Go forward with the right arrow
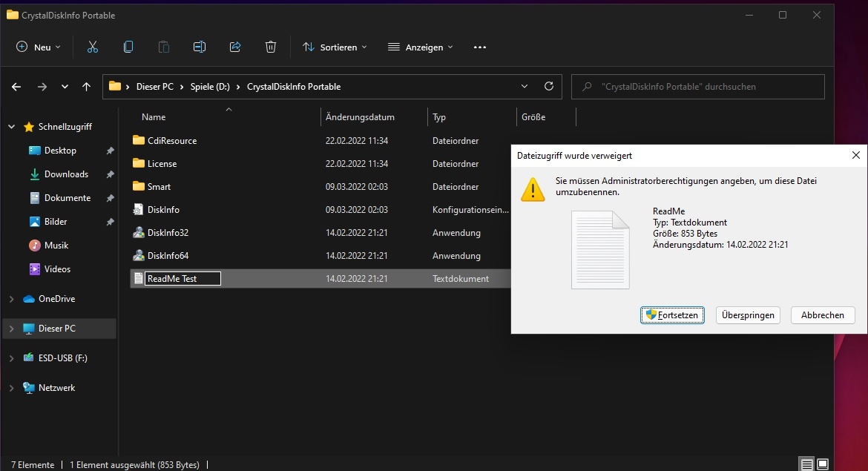This screenshot has height=471, width=868. (x=42, y=86)
